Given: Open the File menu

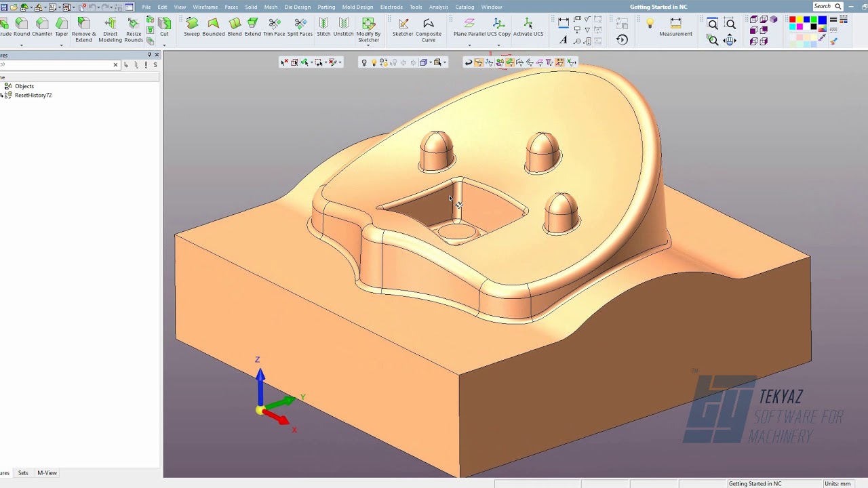Looking at the screenshot, I should tap(146, 7).
